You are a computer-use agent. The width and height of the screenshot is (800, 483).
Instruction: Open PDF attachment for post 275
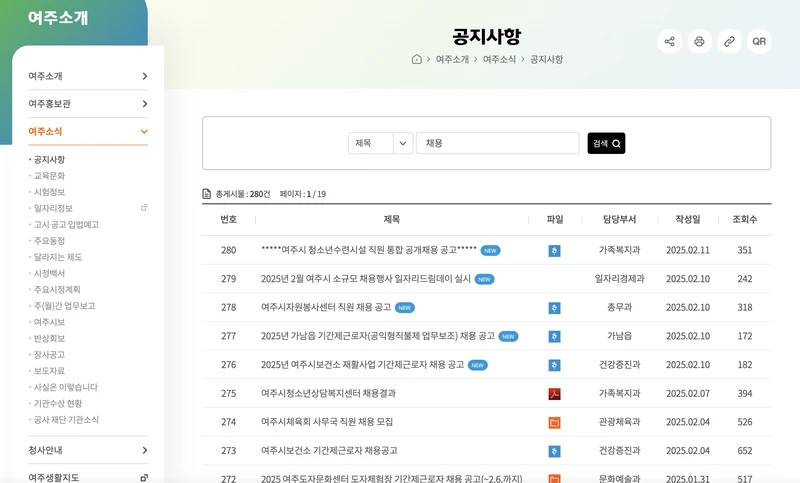pos(555,393)
